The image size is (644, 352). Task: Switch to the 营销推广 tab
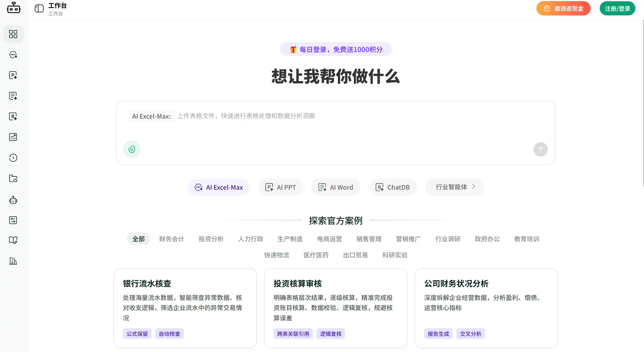(x=408, y=239)
